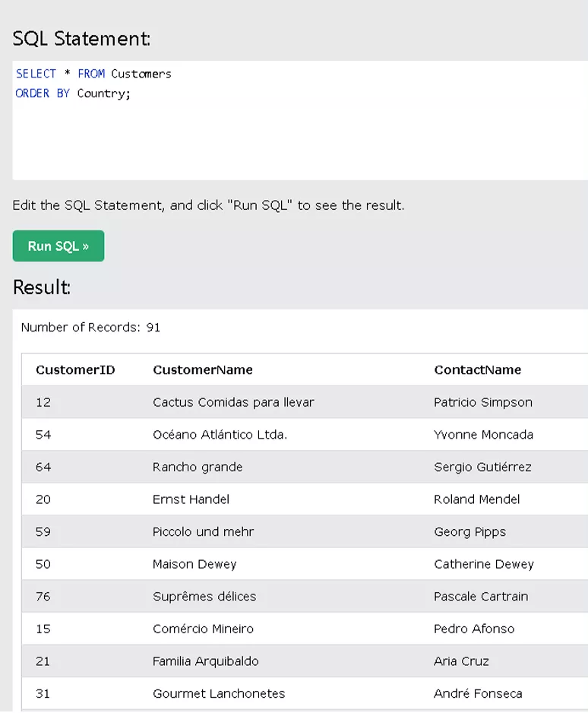Click the Piccolo und mehr cell

pos(203,531)
